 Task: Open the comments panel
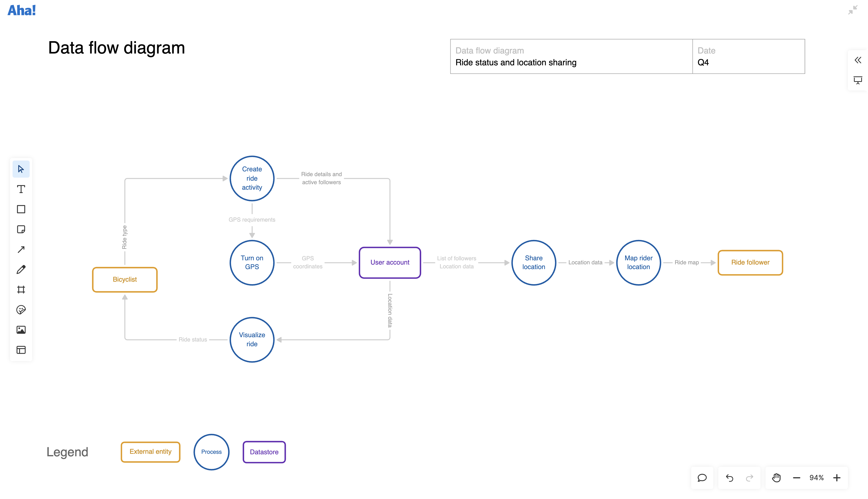702,478
